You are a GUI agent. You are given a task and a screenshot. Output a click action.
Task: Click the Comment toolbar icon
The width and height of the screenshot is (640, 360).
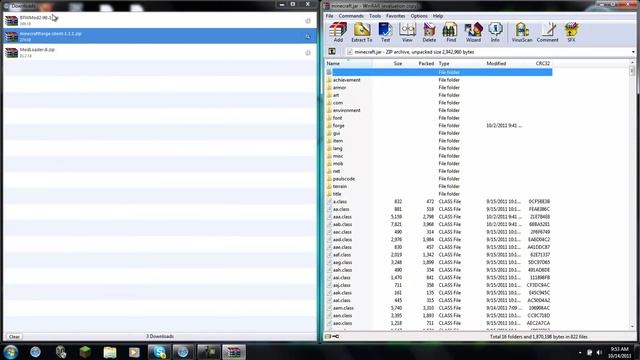pos(547,32)
